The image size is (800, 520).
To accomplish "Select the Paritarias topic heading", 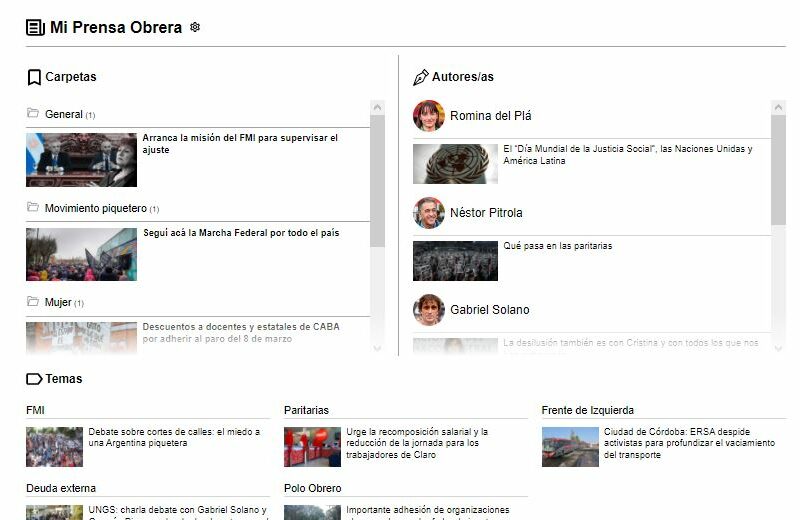I will coord(306,410).
